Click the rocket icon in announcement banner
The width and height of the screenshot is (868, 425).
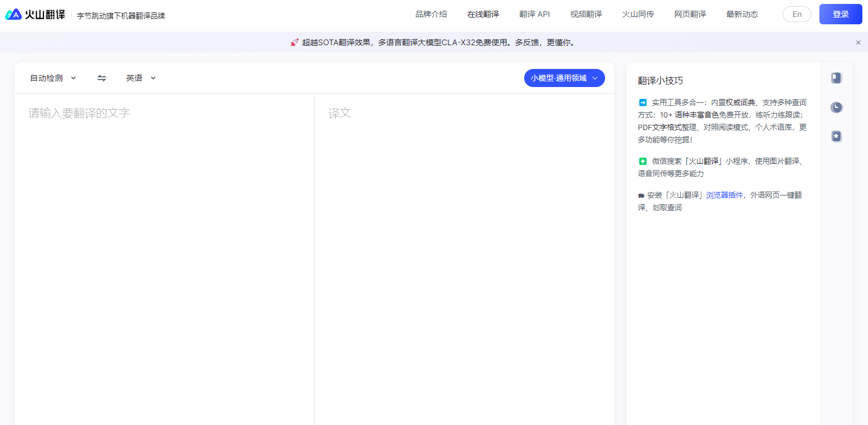point(294,42)
